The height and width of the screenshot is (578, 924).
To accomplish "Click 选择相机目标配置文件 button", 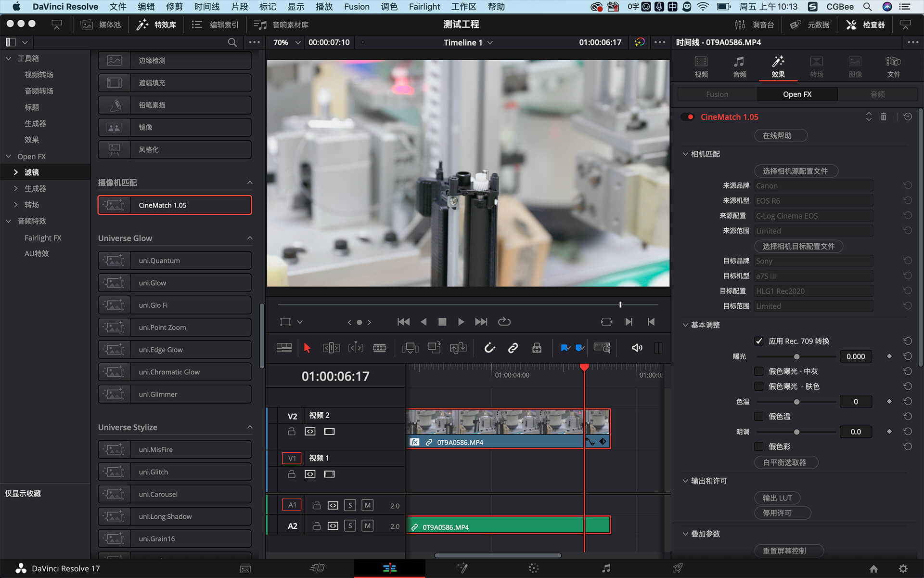I will pos(798,246).
